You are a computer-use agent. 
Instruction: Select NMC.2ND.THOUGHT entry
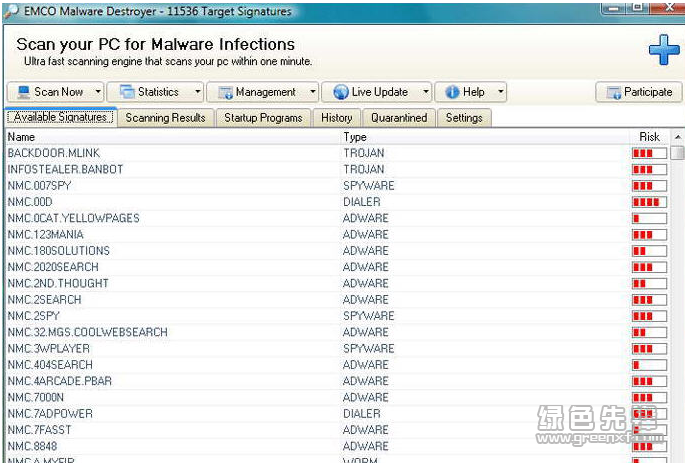tap(337, 283)
